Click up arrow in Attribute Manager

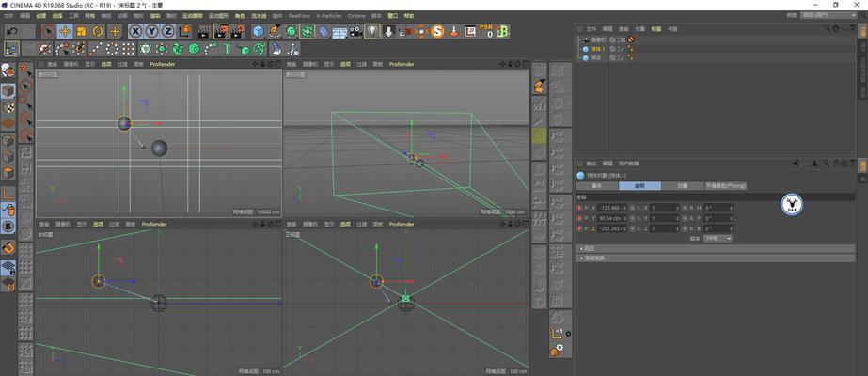click(x=814, y=164)
